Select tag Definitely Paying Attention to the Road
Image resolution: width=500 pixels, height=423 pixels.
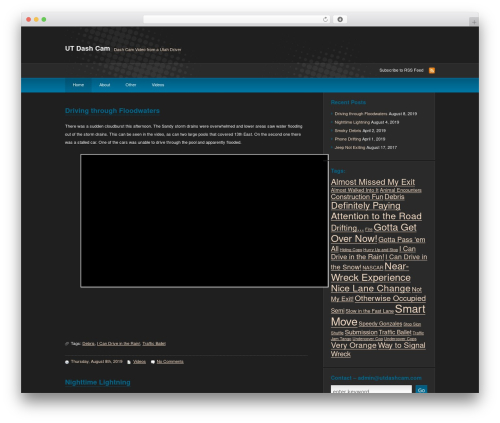pos(376,211)
